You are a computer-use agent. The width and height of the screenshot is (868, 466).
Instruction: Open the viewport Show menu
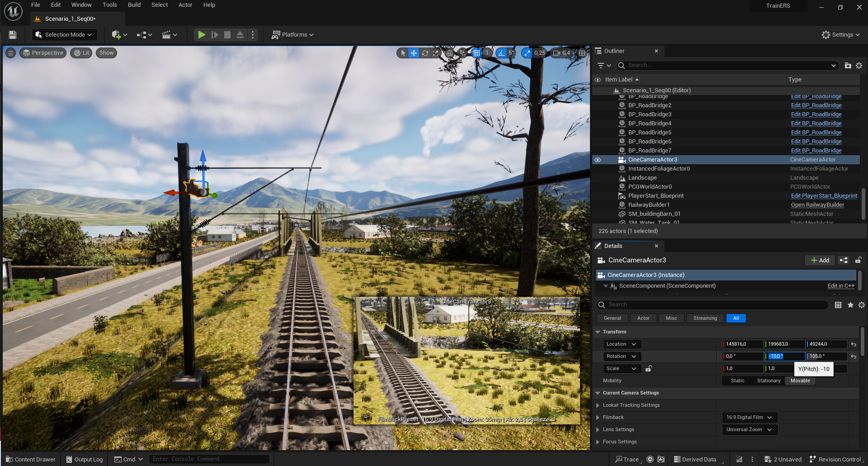coord(107,53)
